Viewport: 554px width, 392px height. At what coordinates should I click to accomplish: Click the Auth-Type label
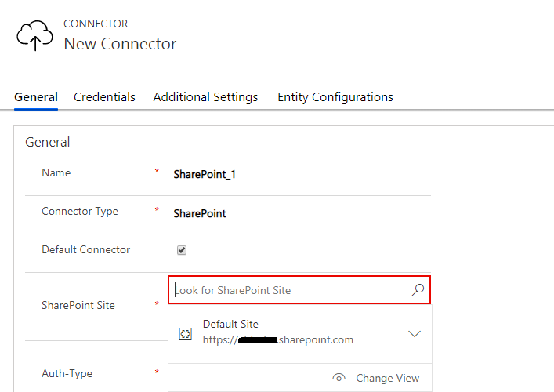pos(67,373)
